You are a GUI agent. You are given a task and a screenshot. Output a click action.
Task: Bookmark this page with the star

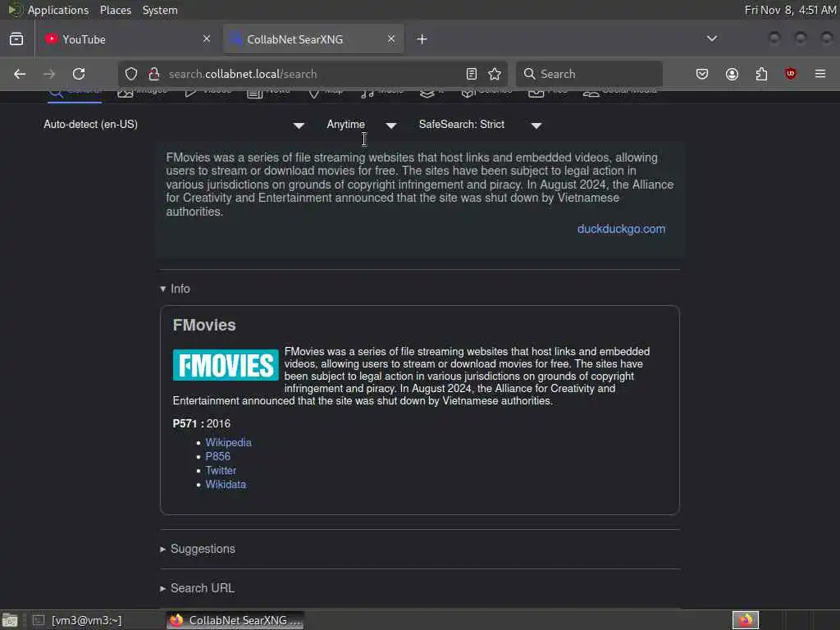(x=495, y=74)
